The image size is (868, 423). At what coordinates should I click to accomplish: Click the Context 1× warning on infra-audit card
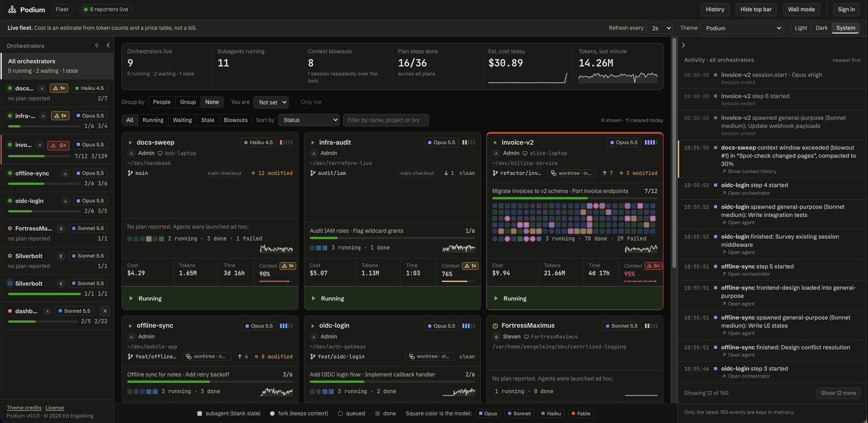tap(470, 266)
